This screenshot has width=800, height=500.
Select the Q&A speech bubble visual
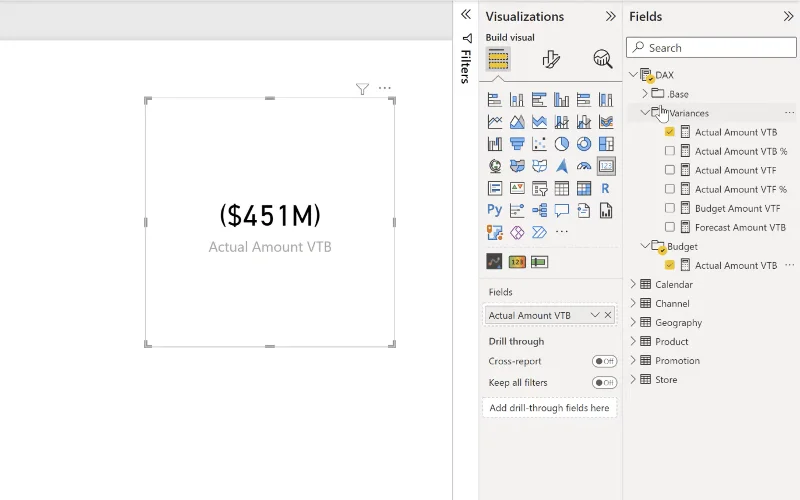pos(562,210)
